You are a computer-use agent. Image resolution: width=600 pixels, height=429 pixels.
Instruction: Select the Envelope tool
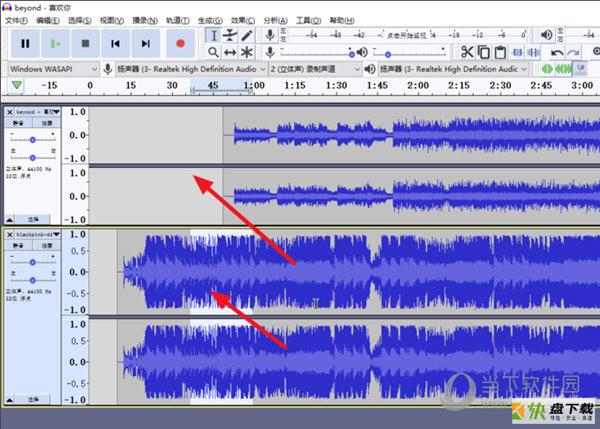pyautogui.click(x=230, y=36)
